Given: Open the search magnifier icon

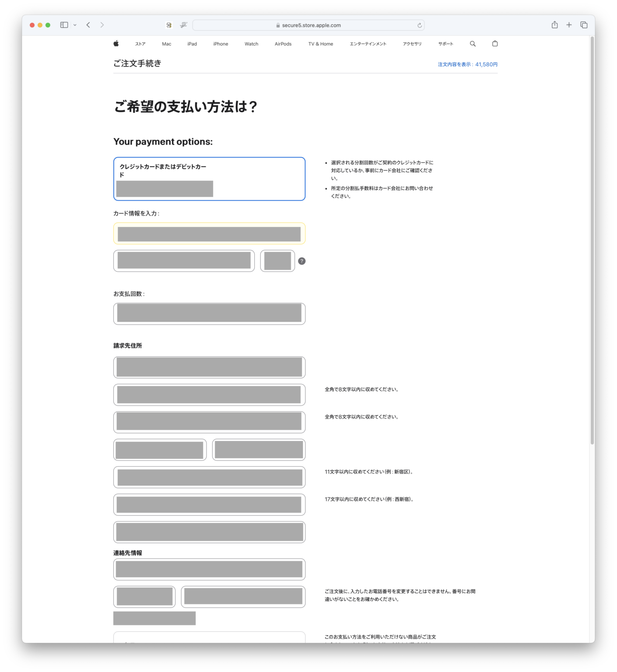Looking at the screenshot, I should [473, 44].
